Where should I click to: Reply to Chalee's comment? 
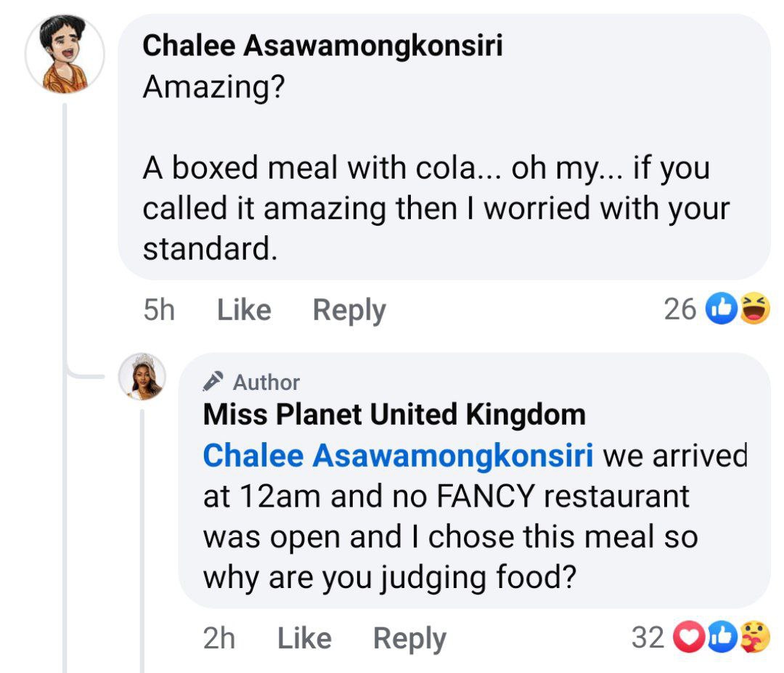[x=349, y=310]
